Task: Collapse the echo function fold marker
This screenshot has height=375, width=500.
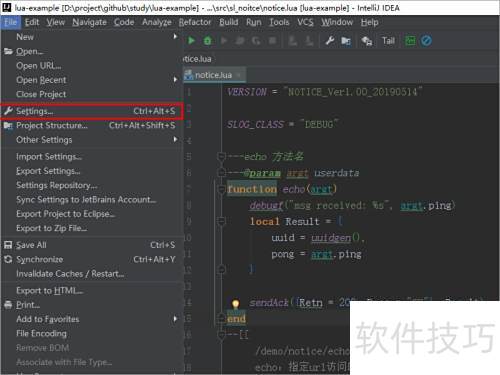Action: coord(221,189)
